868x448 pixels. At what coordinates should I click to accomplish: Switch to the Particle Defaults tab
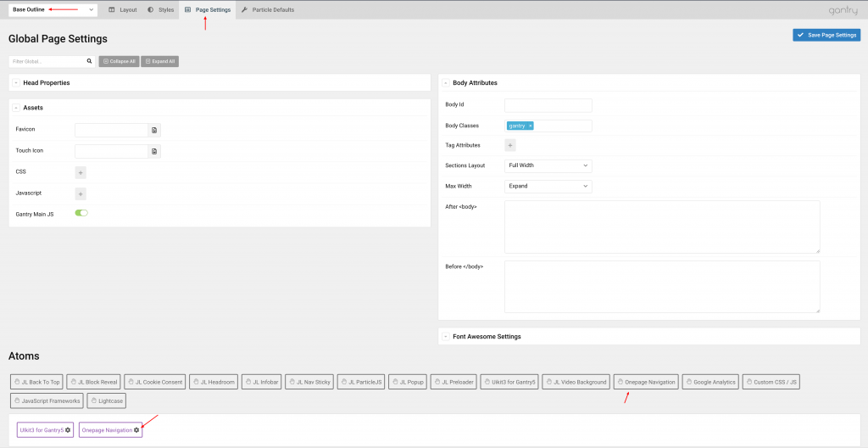[268, 10]
